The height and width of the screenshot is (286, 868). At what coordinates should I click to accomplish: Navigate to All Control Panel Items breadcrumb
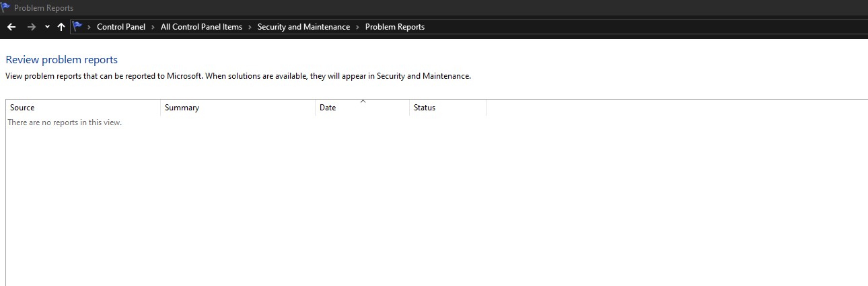201,27
